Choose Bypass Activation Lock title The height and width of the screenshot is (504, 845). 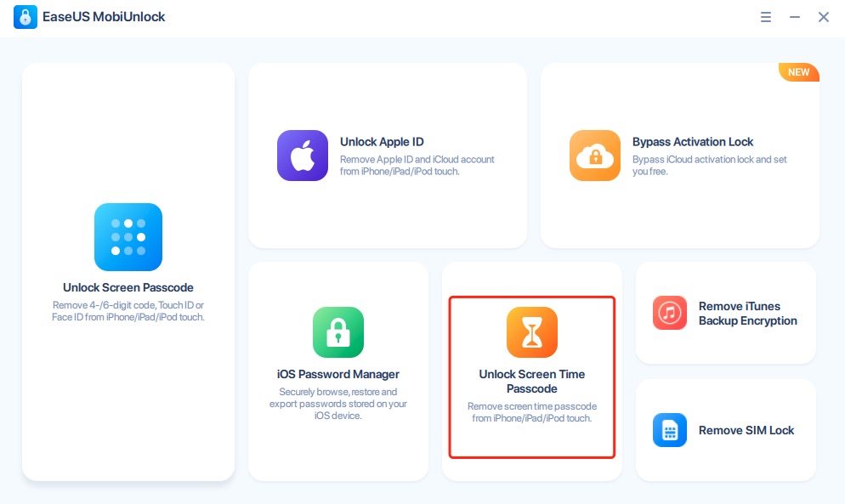pos(693,142)
